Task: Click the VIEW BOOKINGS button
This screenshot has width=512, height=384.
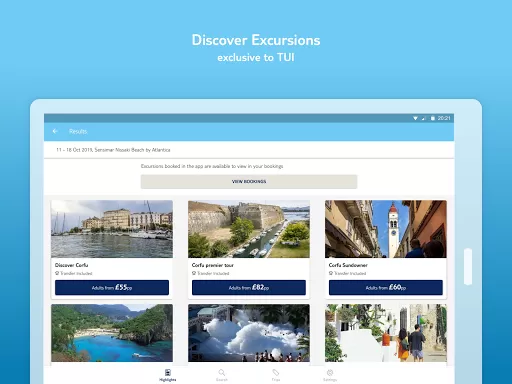Action: tap(249, 182)
